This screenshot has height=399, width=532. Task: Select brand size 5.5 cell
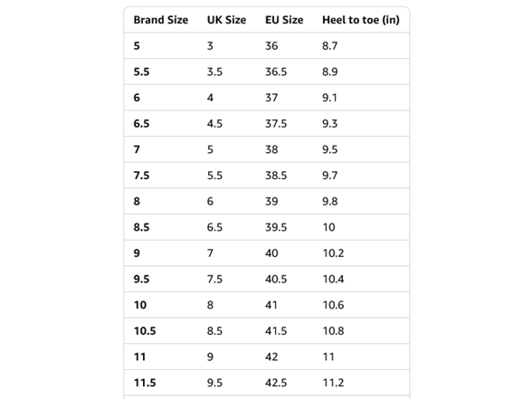tap(141, 72)
